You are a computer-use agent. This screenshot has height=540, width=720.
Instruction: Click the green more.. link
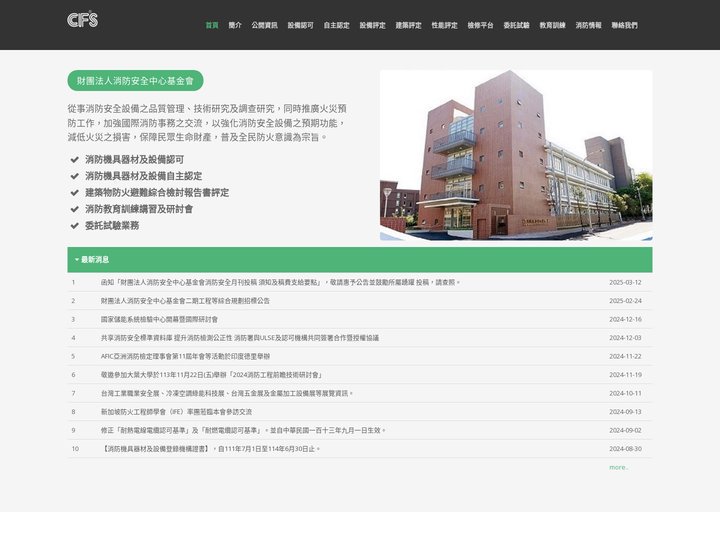619,467
